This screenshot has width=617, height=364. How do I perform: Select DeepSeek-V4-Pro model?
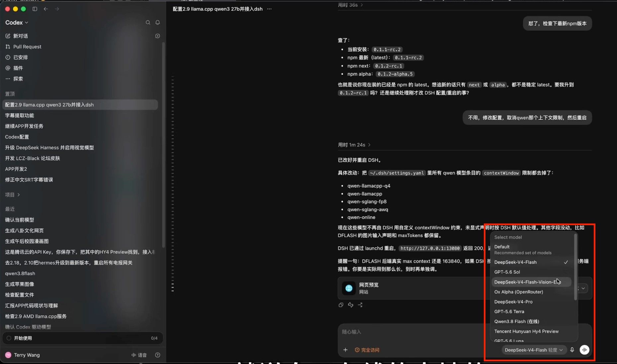click(531, 302)
